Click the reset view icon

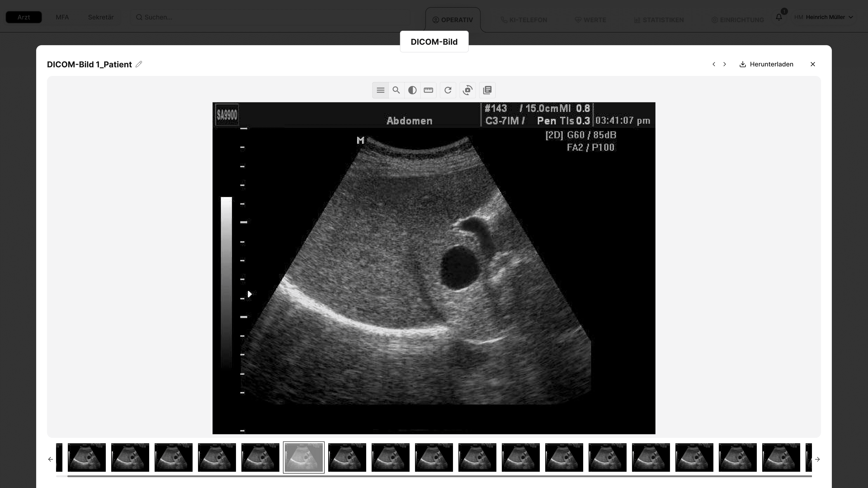click(x=448, y=90)
